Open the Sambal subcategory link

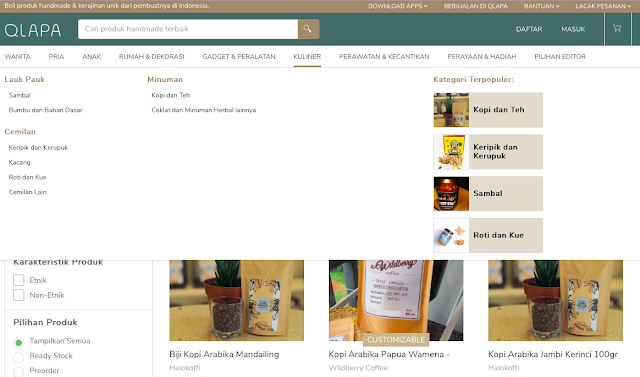[x=20, y=95]
